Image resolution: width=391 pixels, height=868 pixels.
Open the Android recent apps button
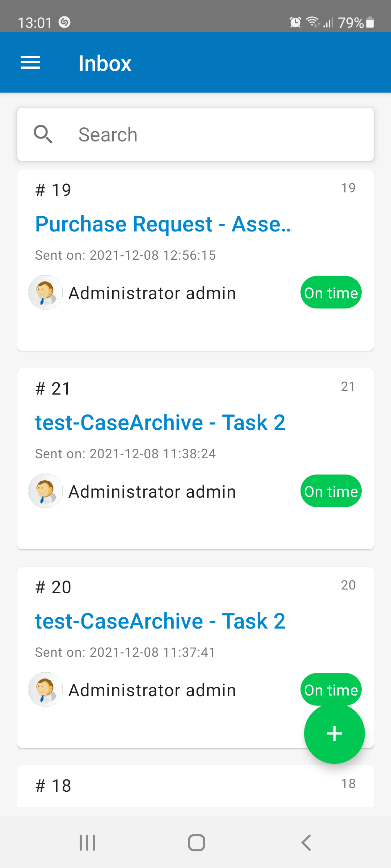[87, 843]
